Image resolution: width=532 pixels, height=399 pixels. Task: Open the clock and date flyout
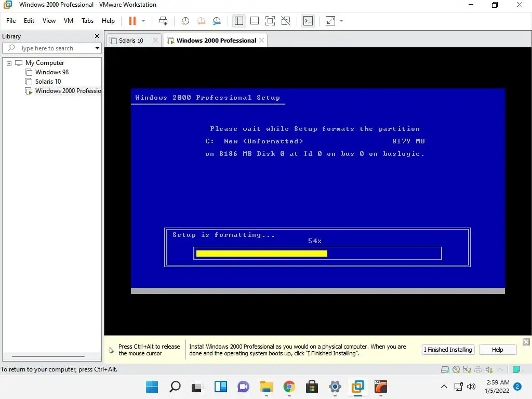(497, 387)
